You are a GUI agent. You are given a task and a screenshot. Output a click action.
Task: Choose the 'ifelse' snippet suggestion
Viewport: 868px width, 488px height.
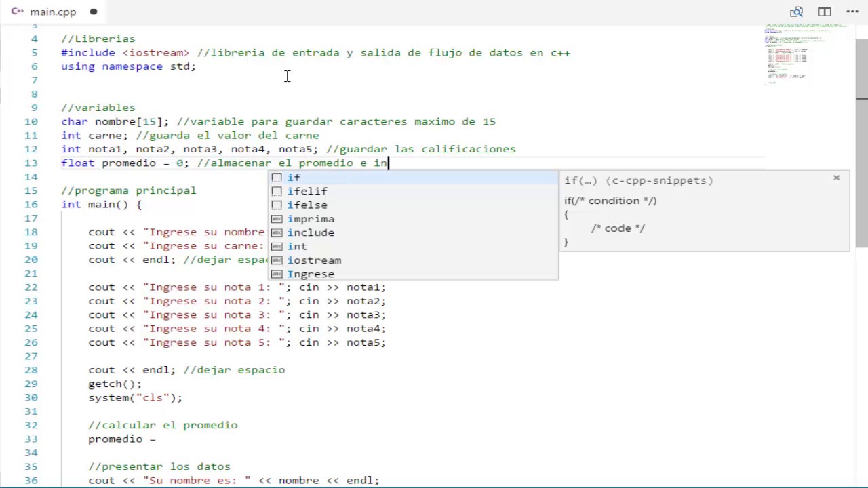(x=414, y=205)
